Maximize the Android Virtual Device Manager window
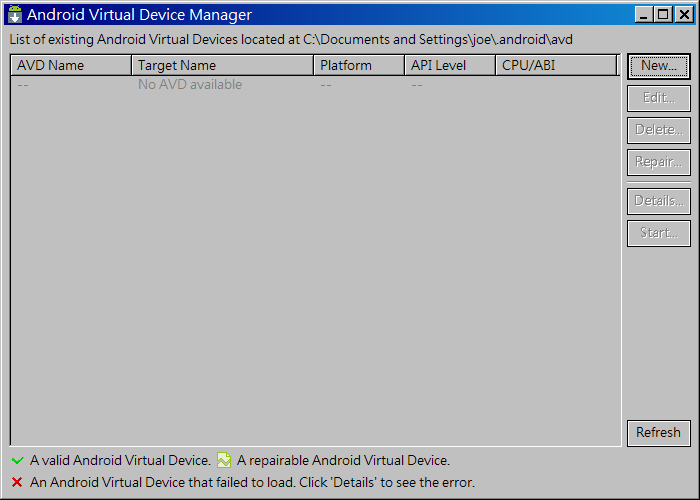Viewport: 700px width, 500px height. pos(662,15)
